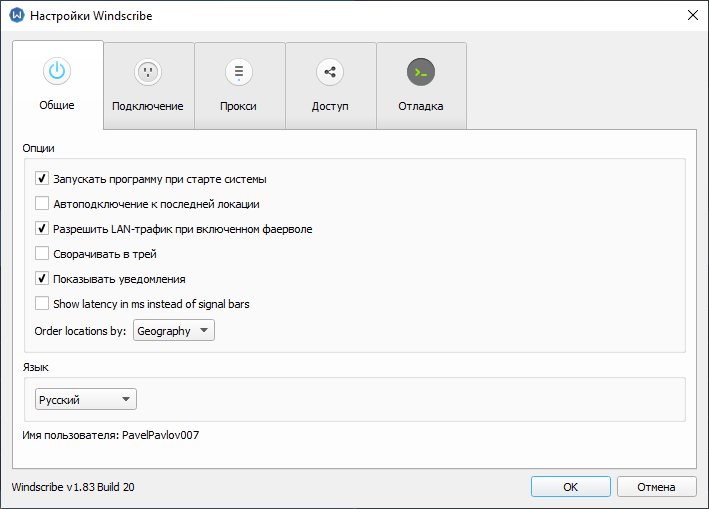Click the Опции section heading
The height and width of the screenshot is (509, 709).
38,148
